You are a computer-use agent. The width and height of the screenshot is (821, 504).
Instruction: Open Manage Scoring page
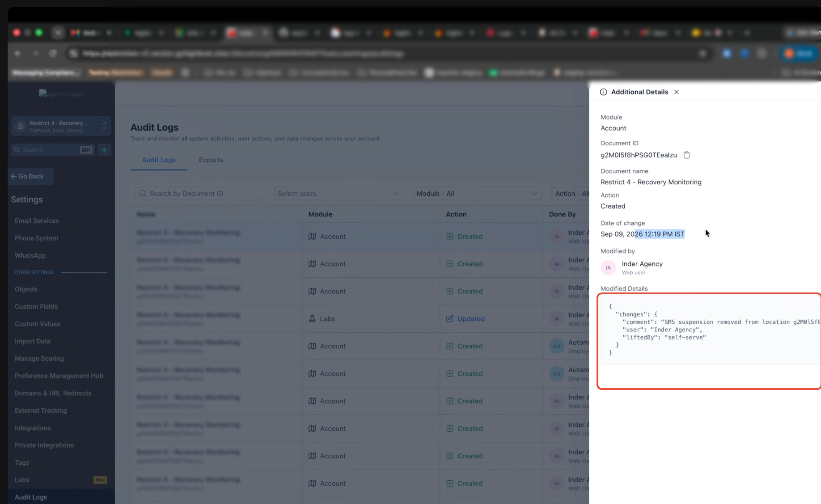coord(39,359)
